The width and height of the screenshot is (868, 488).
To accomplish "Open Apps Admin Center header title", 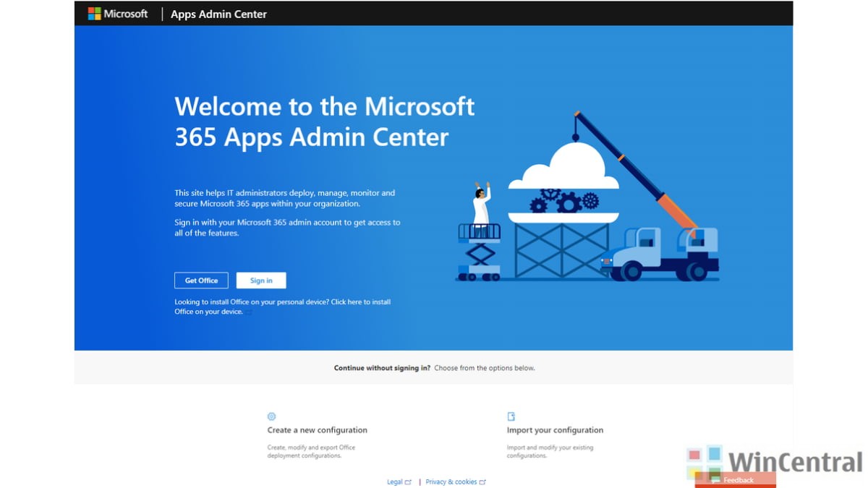I will (218, 14).
